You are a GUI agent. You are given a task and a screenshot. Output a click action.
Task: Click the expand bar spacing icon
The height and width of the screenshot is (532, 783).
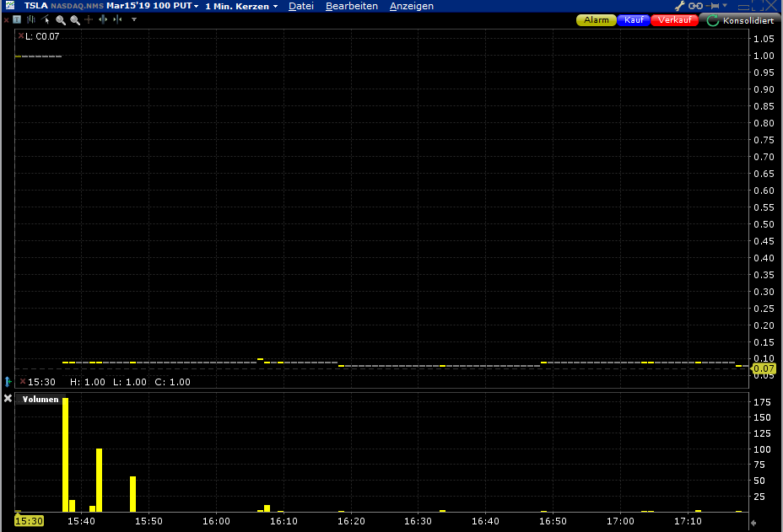[103, 19]
